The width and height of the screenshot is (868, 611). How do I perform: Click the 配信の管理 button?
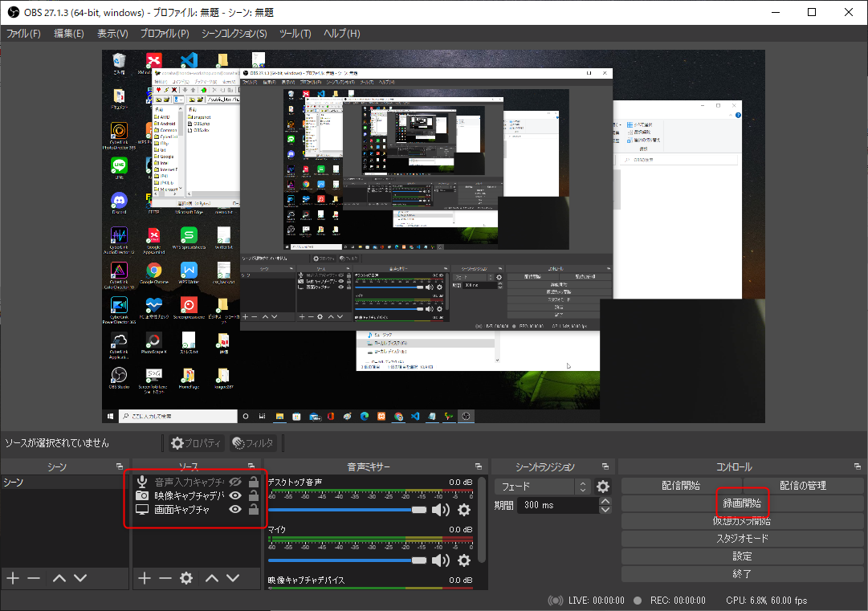coord(803,486)
